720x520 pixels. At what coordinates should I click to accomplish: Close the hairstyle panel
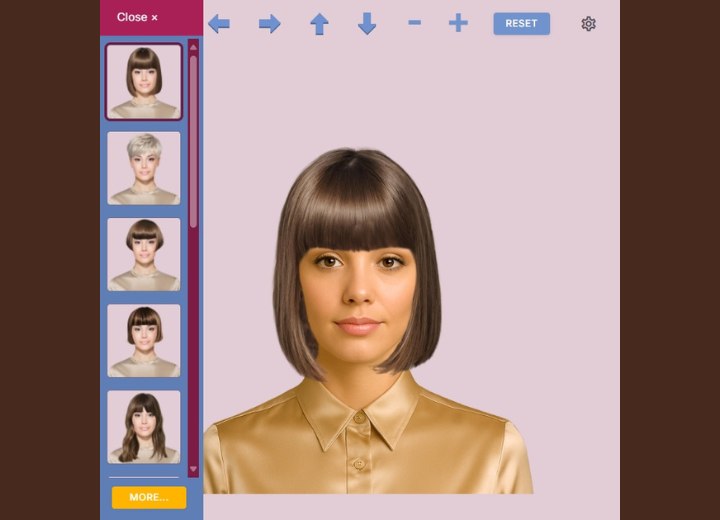pyautogui.click(x=137, y=17)
